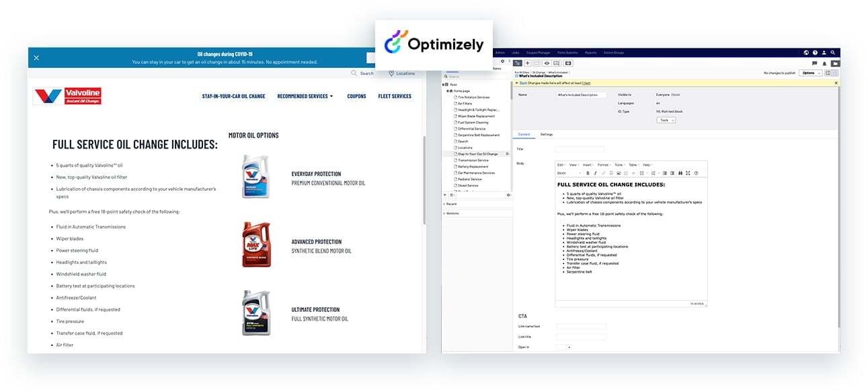Viewport: 868px width, 391px height.
Task: Open the help question mark icon
Action: 815,52
